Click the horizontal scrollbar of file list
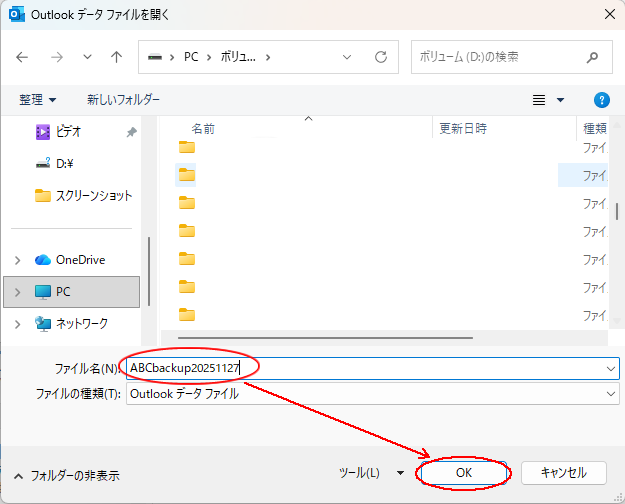 (x=325, y=338)
